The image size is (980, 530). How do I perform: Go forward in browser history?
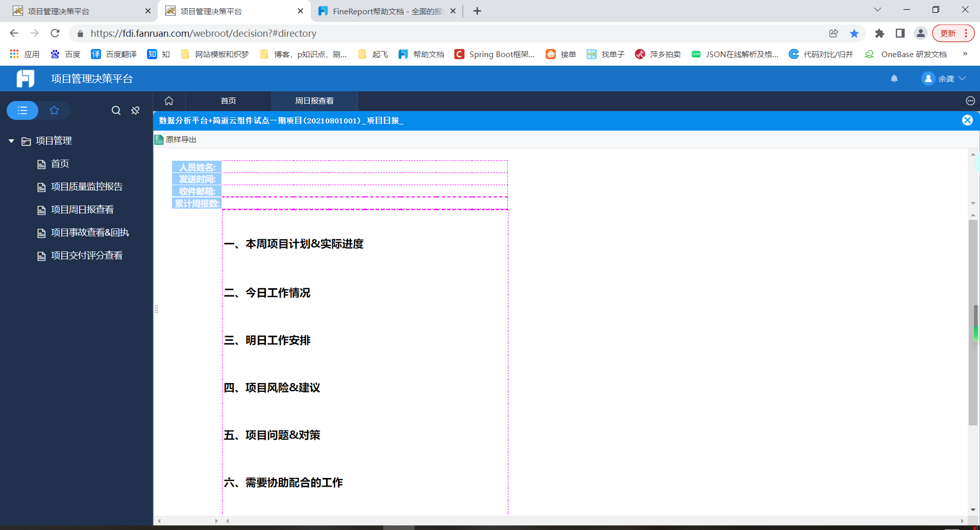(35, 33)
